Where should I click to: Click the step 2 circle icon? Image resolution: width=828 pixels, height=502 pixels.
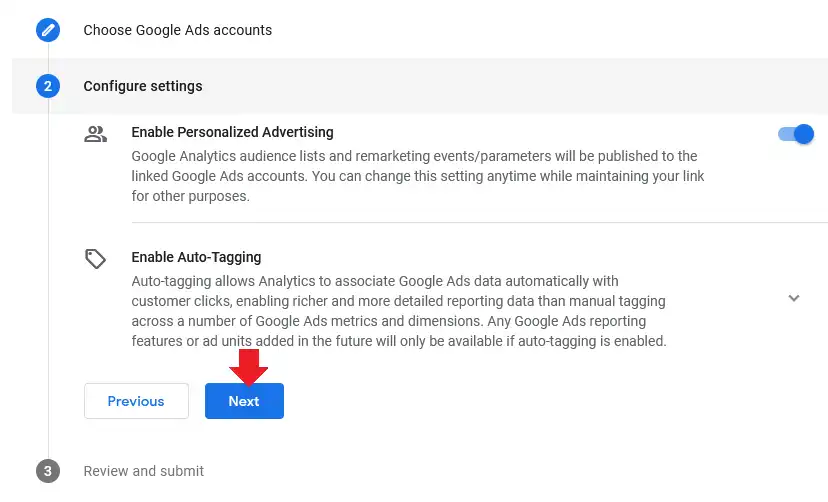48,86
